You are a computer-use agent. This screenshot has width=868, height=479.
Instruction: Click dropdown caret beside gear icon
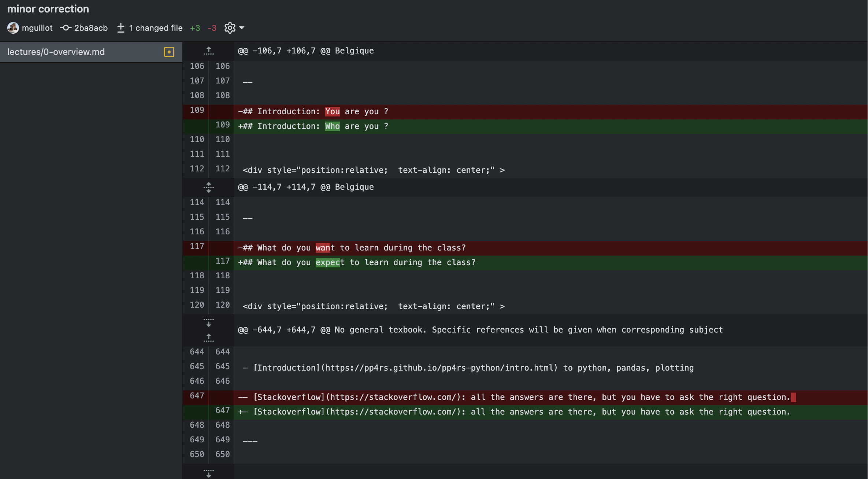pos(242,28)
